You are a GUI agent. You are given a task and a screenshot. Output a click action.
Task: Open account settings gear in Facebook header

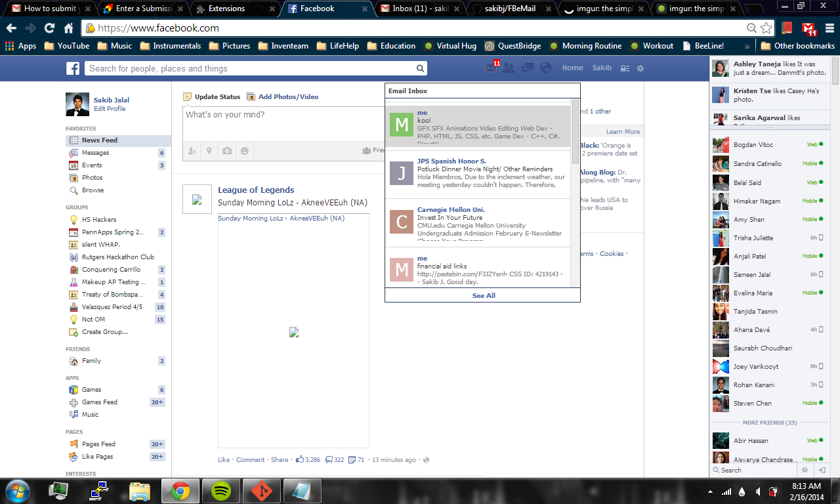[640, 68]
